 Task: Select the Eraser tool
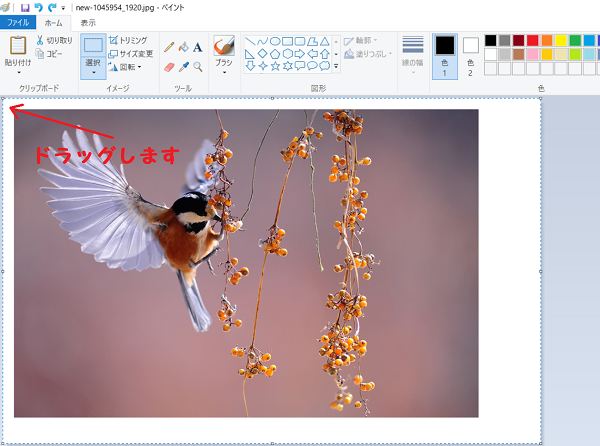169,67
